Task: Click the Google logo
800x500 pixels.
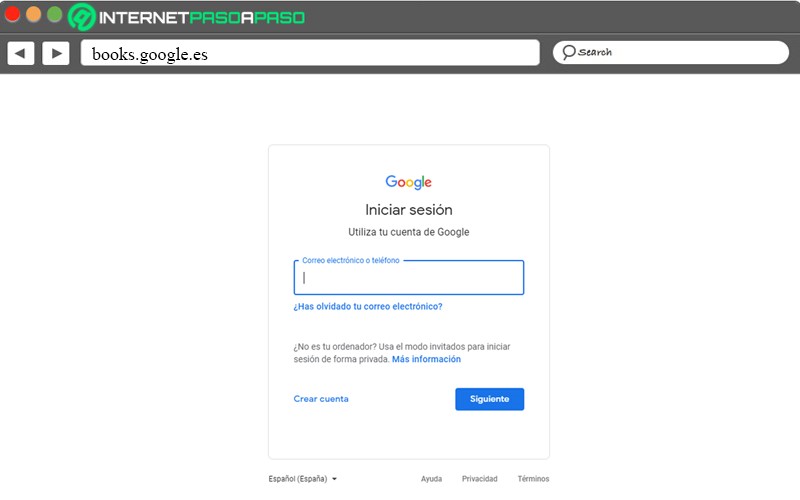Action: coord(408,182)
